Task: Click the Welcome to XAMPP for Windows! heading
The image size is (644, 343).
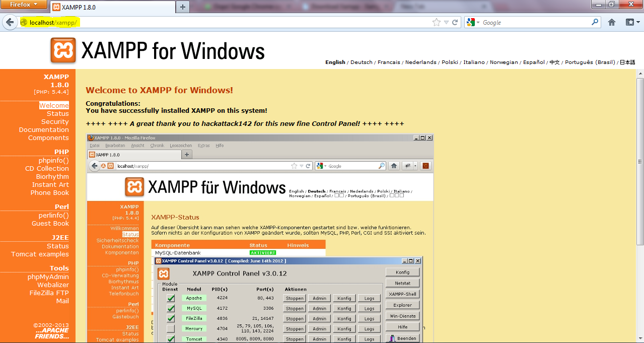Action: 160,91
